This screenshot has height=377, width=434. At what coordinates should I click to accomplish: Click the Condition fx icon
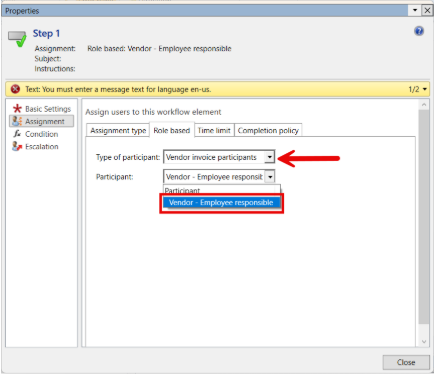pos(17,134)
